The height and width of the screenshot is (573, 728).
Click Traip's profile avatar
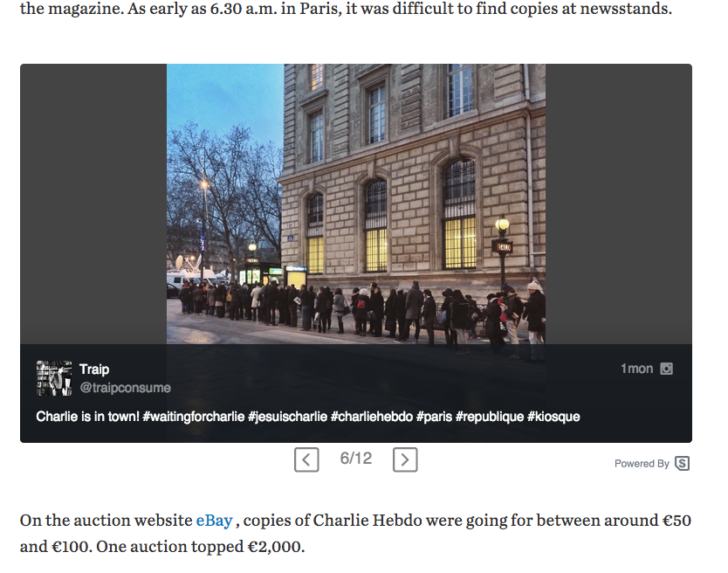pyautogui.click(x=54, y=378)
